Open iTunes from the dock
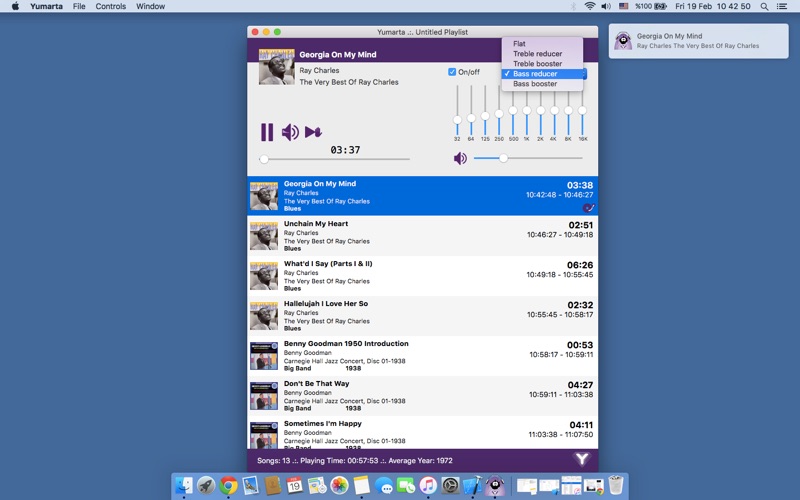 point(429,485)
